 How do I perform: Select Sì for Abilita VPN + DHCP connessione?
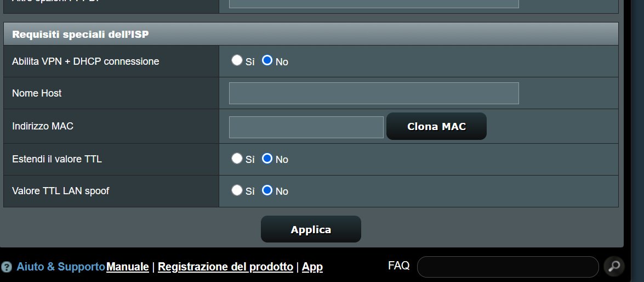[x=237, y=60]
